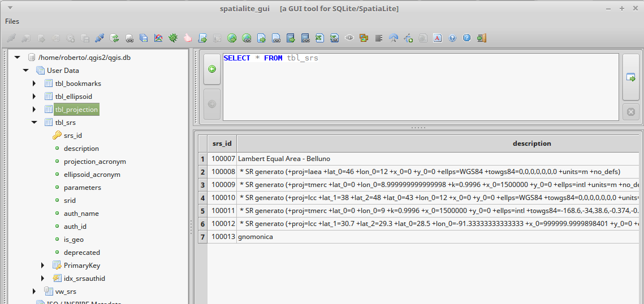This screenshot has width=644, height=304.
Task: Click the text document icon with green arrow
Action: [261, 38]
